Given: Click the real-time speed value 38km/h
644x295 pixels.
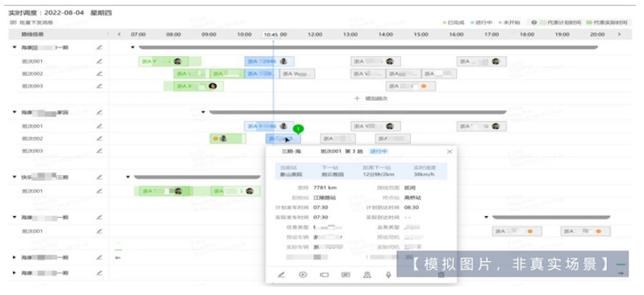Looking at the screenshot, I should point(424,174).
